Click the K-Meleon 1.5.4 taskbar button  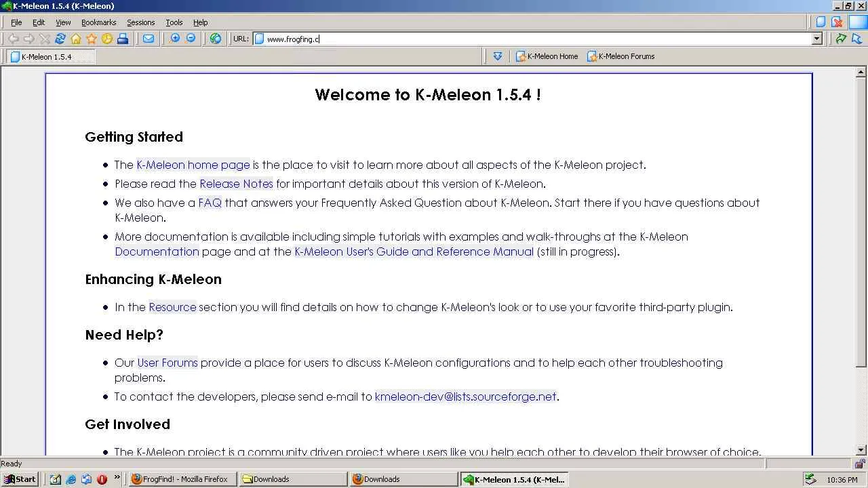515,479
